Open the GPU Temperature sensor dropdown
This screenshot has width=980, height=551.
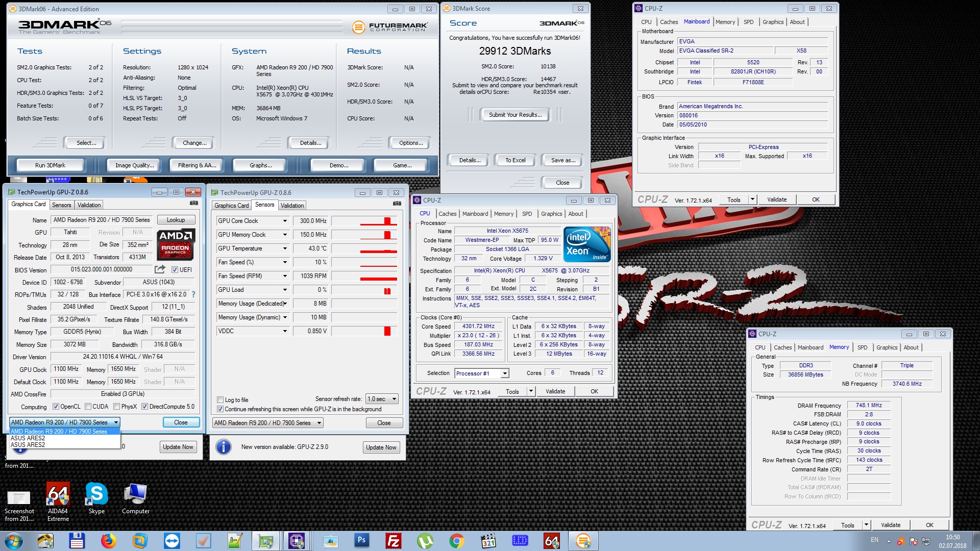point(285,248)
